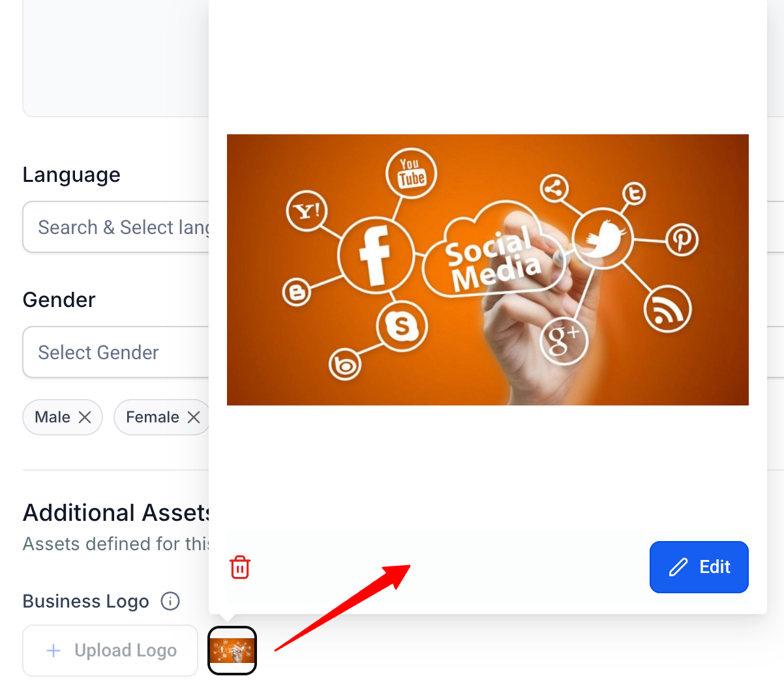Click the plus icon in Upload Logo
Image resolution: width=784 pixels, height=691 pixels.
(x=54, y=651)
